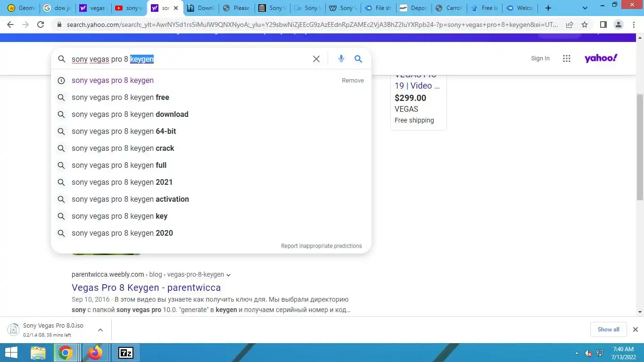Close the downloads bar
The image size is (644, 362).
(635, 329)
